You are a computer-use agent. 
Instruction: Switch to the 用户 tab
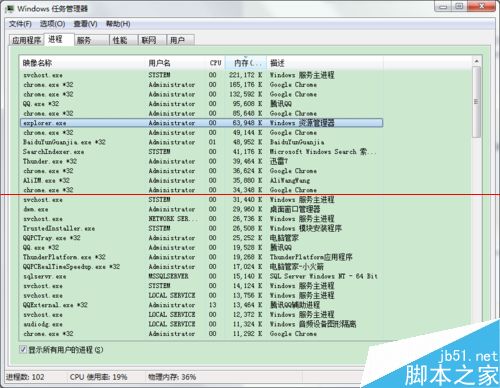180,40
